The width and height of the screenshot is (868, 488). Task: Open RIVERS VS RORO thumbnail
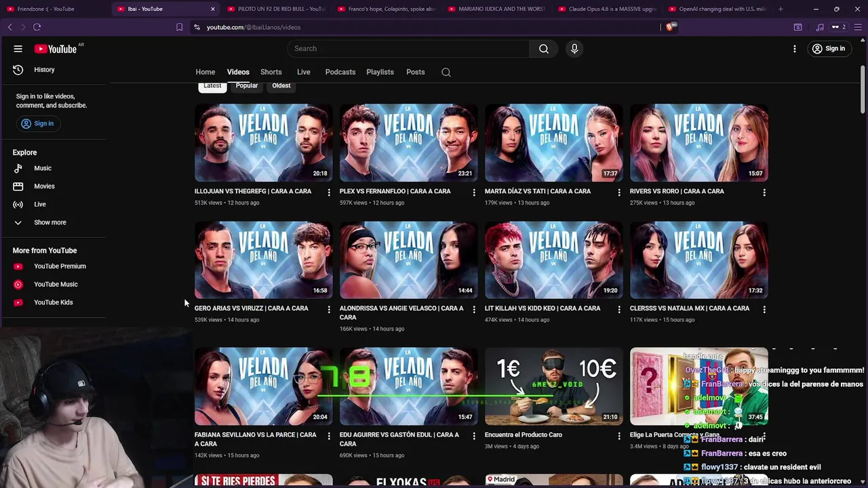[x=698, y=143]
